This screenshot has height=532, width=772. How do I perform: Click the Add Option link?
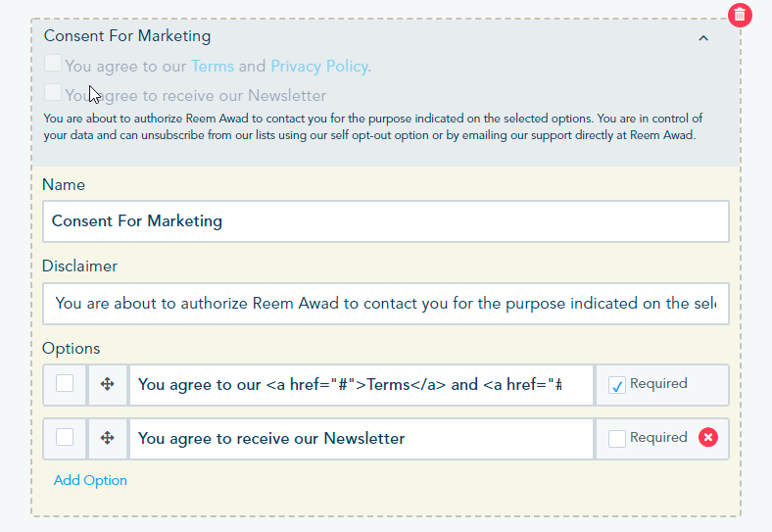(90, 480)
